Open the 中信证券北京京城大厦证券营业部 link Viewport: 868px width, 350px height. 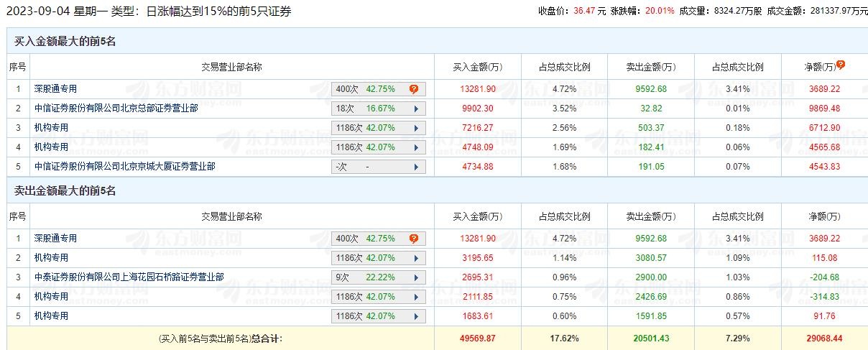coord(124,167)
